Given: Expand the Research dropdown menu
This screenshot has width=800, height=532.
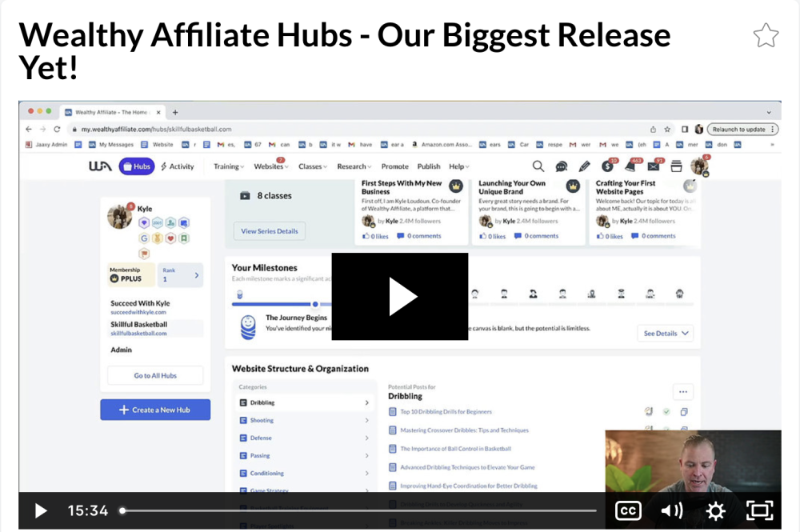Looking at the screenshot, I should pyautogui.click(x=354, y=166).
